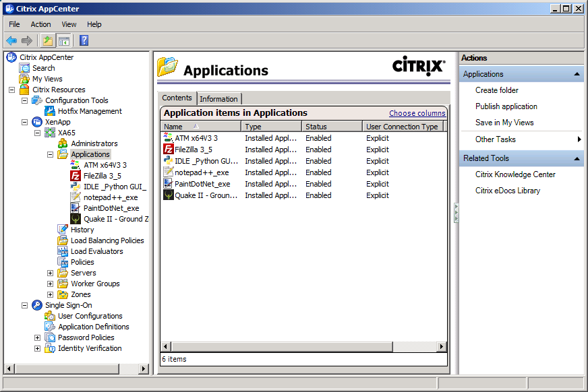Screen dimensions: 588x392
Task: Click Application Definitions icon
Action: point(50,327)
